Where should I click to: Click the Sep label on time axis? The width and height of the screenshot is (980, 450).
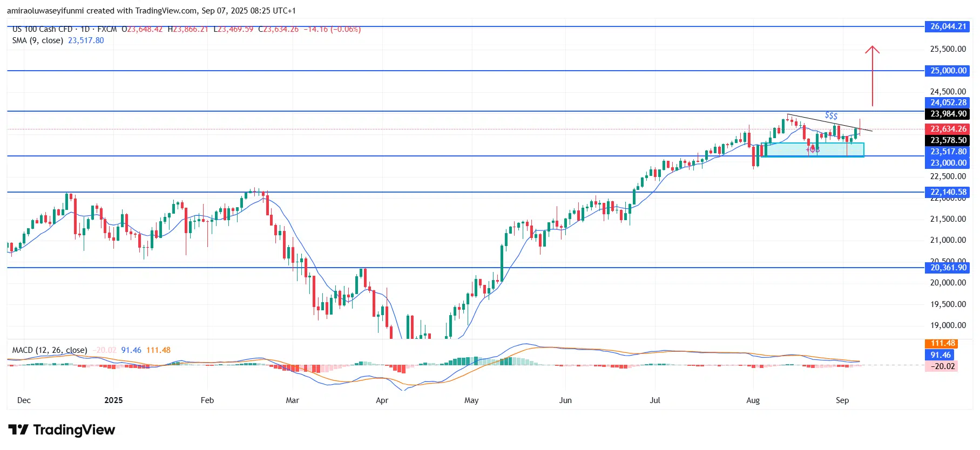842,400
